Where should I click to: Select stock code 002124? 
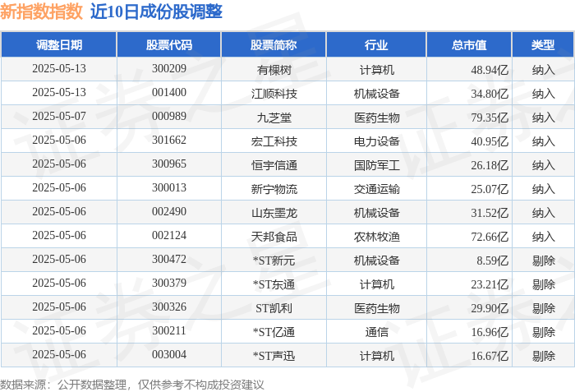coord(169,236)
